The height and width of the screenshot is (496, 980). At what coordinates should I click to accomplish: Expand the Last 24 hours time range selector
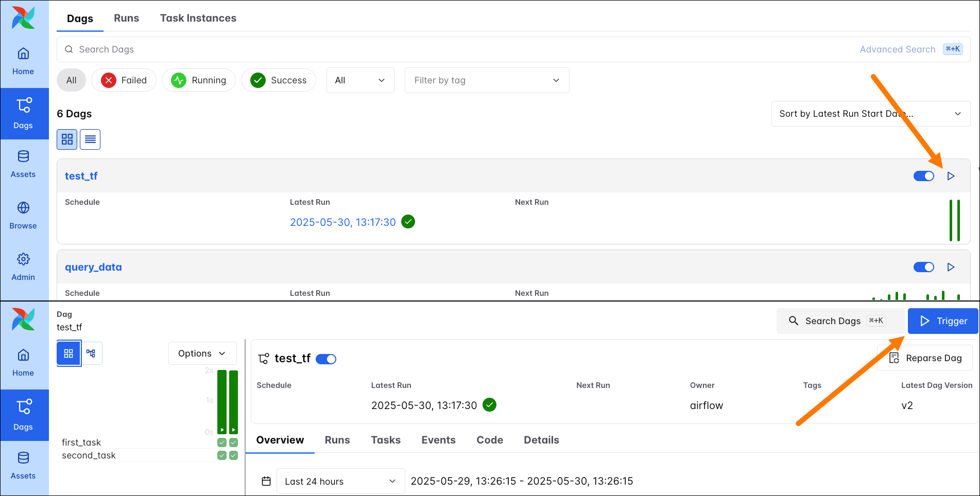(x=340, y=481)
